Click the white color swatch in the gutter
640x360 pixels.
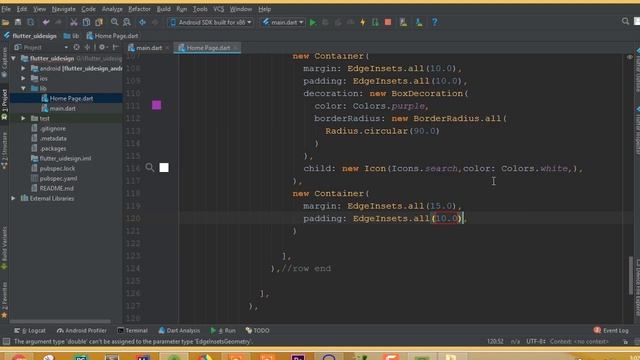coord(164,168)
